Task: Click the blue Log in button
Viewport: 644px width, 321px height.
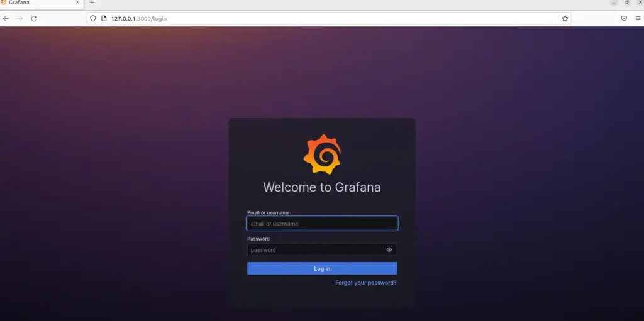Action: point(322,268)
